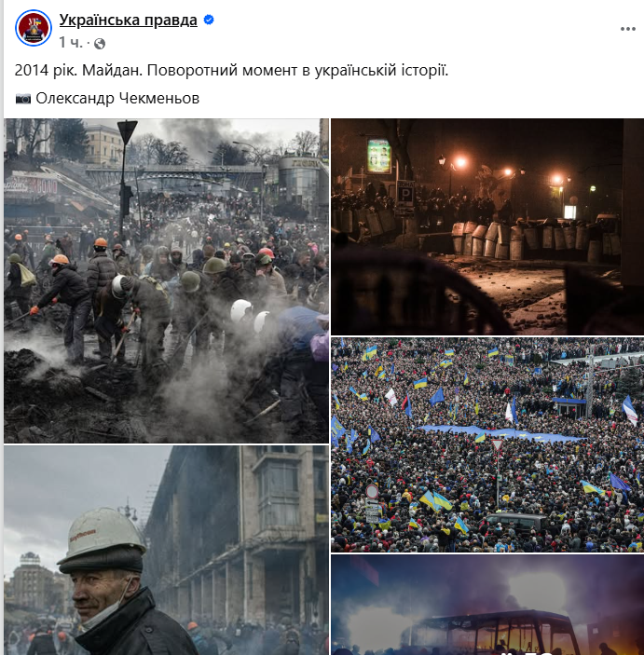Open the smoky Maidan crowd photo

tap(166, 280)
